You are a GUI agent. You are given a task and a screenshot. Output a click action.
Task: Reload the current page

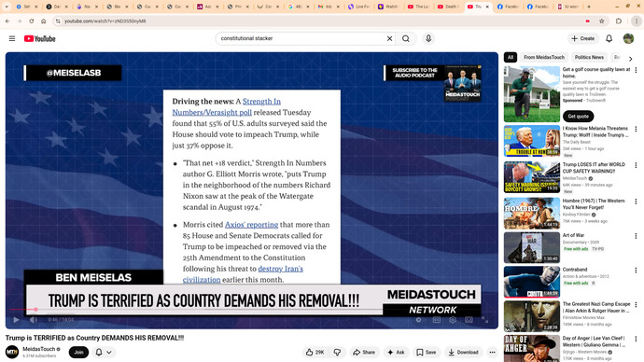(x=31, y=21)
